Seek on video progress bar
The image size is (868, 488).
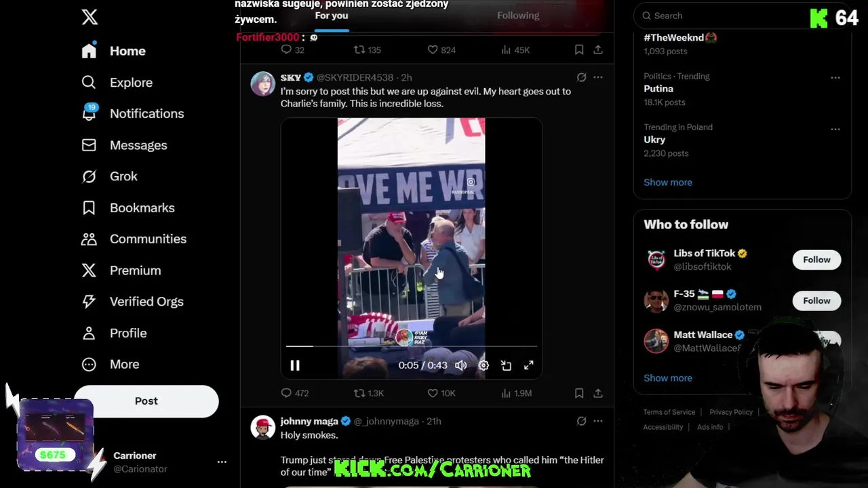(x=411, y=346)
